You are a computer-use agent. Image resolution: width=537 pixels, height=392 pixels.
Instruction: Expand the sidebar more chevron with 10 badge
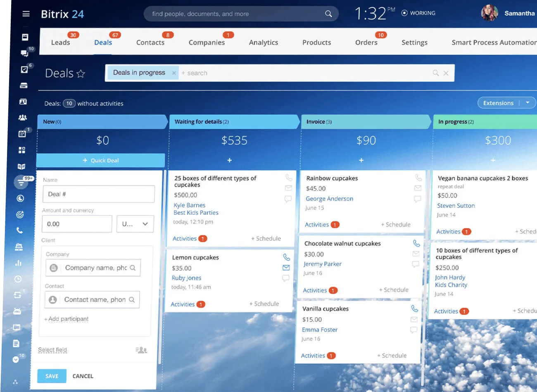point(16,359)
